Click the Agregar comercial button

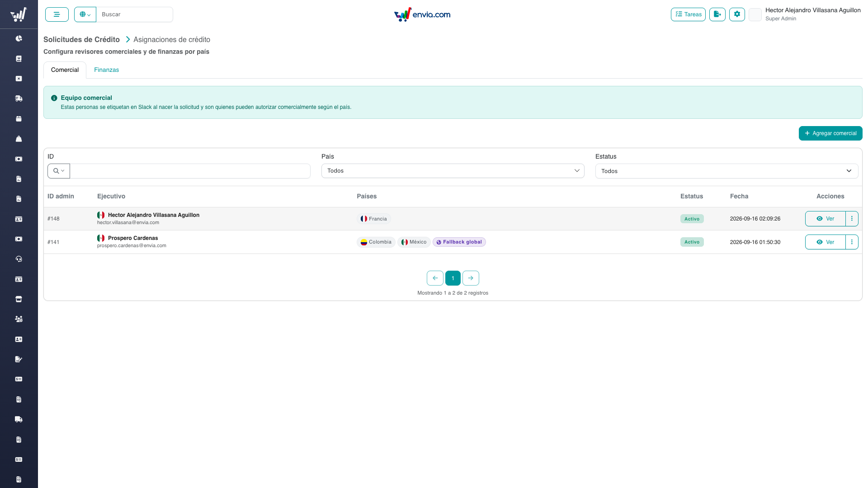830,133
